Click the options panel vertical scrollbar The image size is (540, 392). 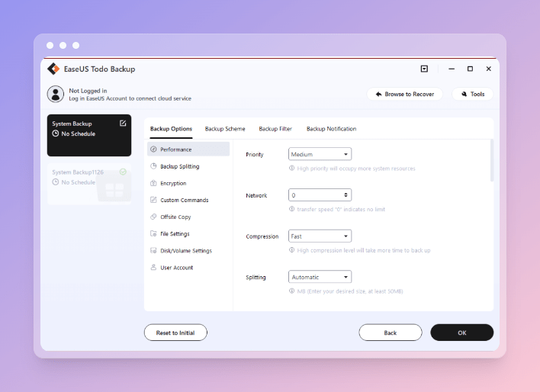coord(492,160)
